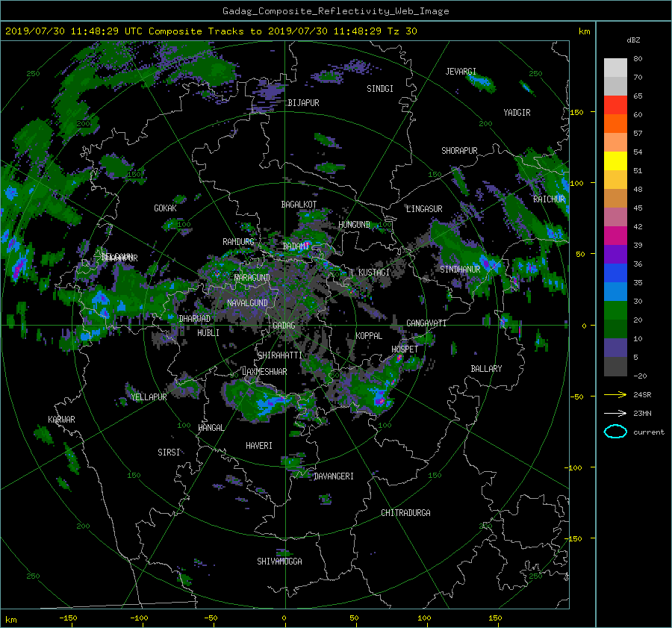Pick the lightest grey swatch between 80 and 70 dBZ
The height and width of the screenshot is (628, 672).
615,68
